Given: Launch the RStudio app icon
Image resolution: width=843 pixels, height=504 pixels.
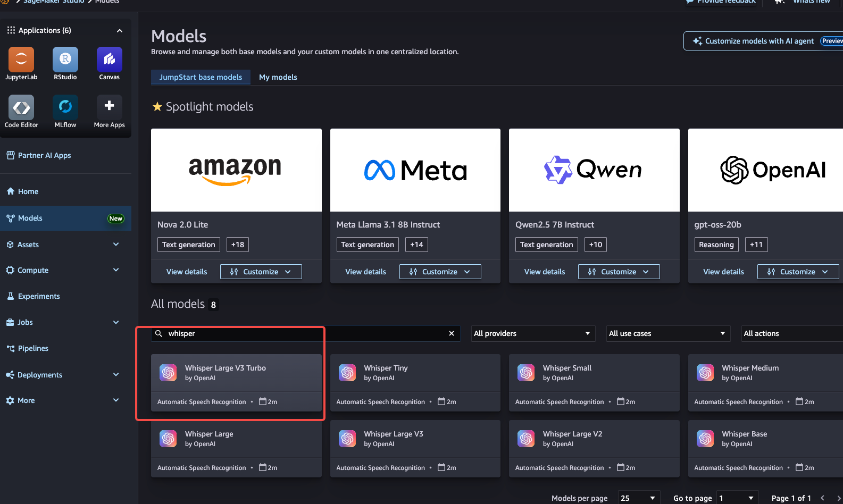Looking at the screenshot, I should coord(65,60).
